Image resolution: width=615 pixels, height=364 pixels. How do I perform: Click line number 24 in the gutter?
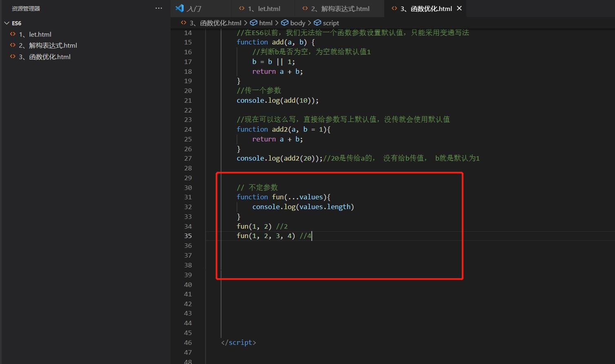(x=188, y=129)
